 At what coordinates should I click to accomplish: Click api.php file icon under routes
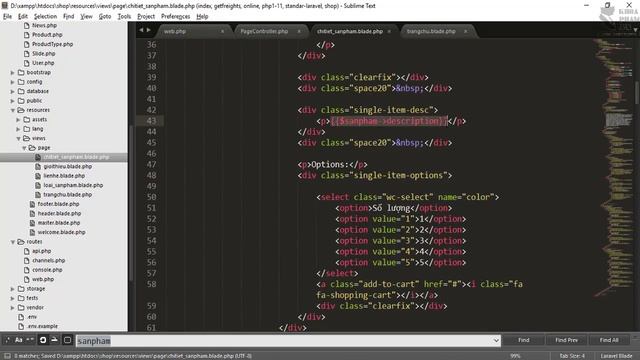(x=27, y=251)
